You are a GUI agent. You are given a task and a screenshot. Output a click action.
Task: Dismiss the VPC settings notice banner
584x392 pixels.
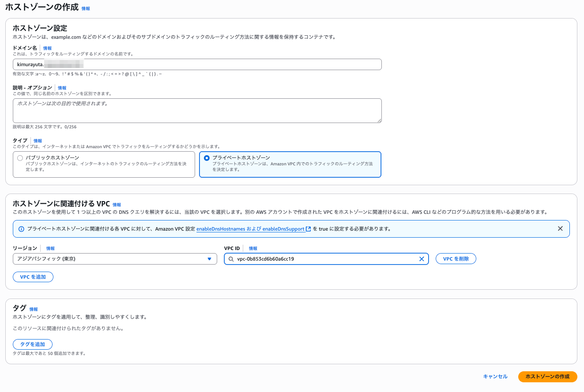pos(560,228)
